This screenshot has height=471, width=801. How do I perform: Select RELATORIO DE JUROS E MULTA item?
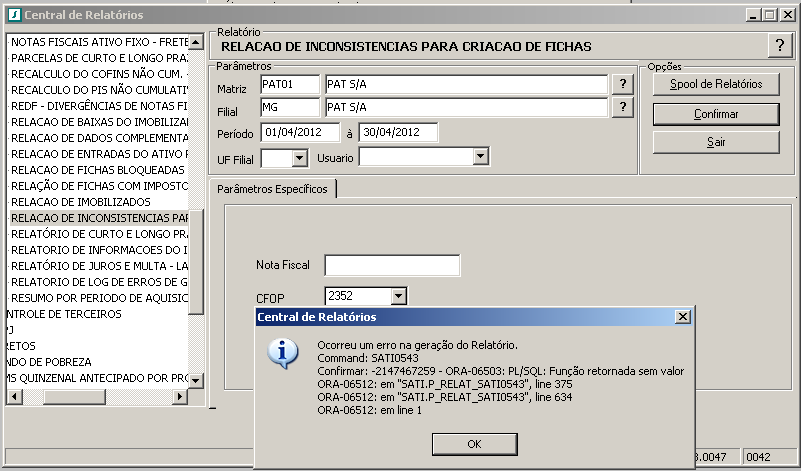point(100,265)
